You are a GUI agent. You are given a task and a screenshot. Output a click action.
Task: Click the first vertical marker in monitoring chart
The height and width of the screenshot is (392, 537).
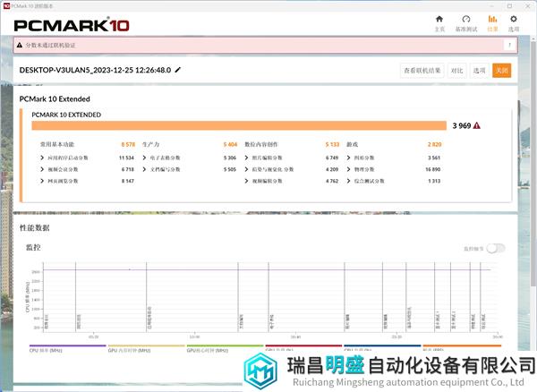(x=44, y=297)
